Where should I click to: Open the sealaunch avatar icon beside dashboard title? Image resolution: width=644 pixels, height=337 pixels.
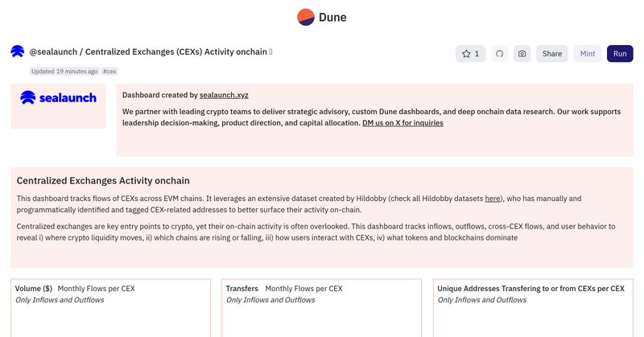click(17, 51)
